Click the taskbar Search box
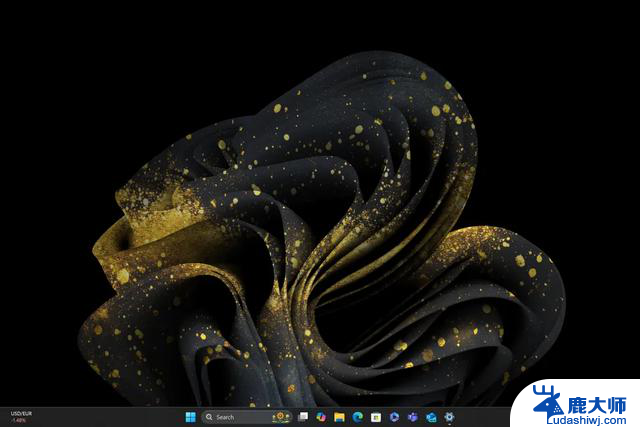This screenshot has width=640, height=427. coord(247,417)
